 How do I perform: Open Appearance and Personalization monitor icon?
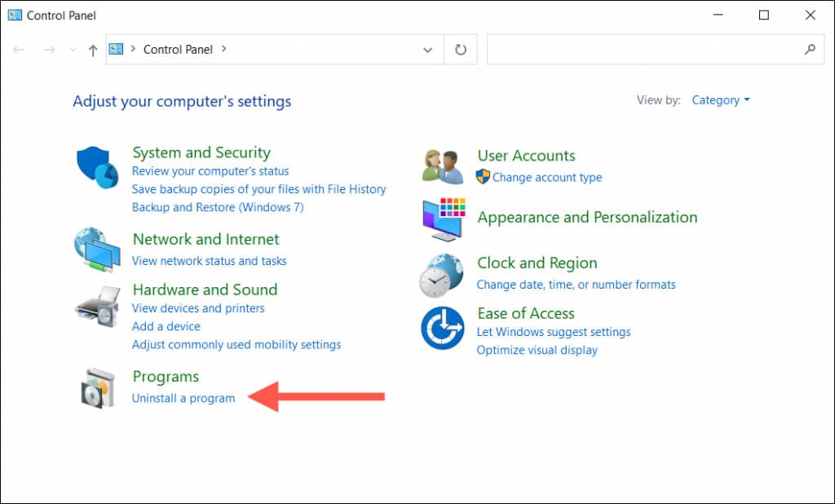(x=444, y=219)
